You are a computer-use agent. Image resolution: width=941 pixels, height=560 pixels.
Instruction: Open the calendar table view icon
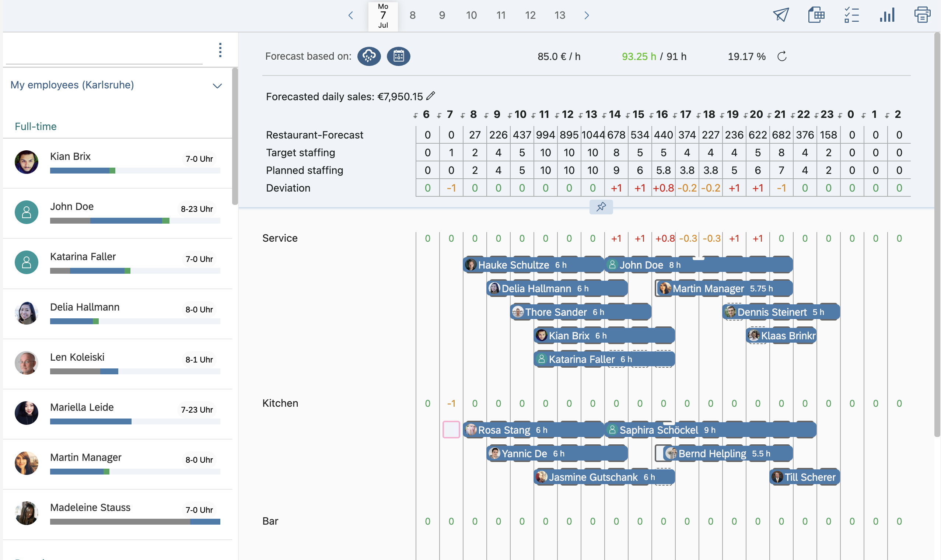click(x=816, y=15)
